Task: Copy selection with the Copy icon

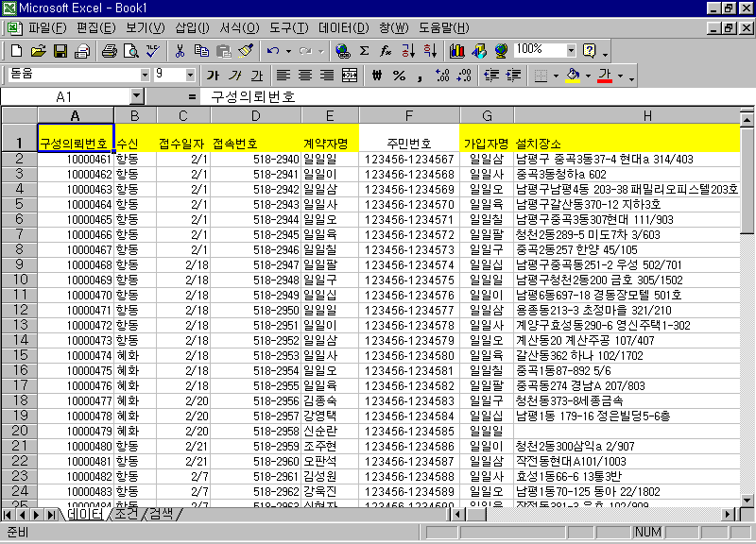Action: pyautogui.click(x=201, y=51)
